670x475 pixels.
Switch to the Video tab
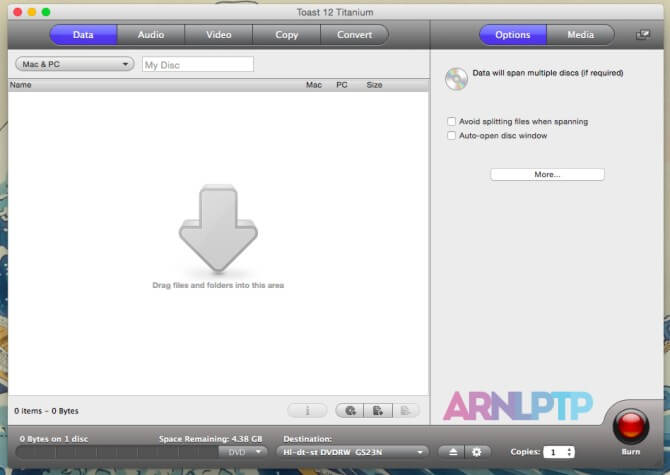pos(219,35)
